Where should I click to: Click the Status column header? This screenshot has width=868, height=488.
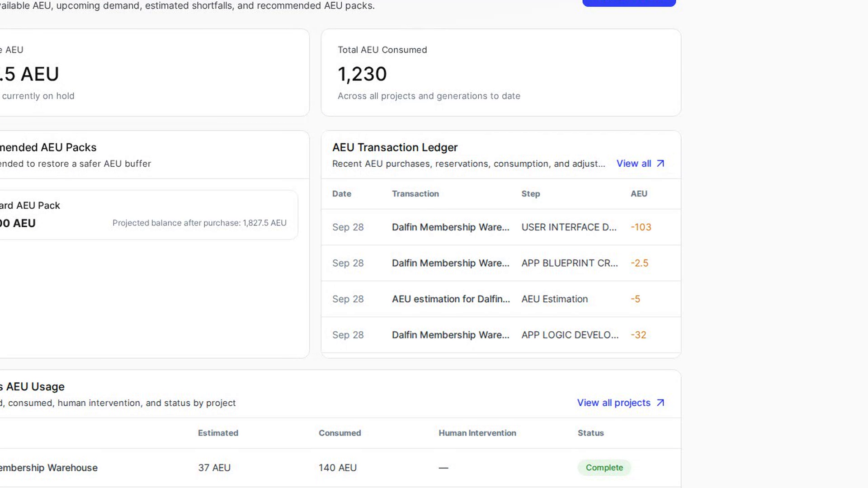591,433
